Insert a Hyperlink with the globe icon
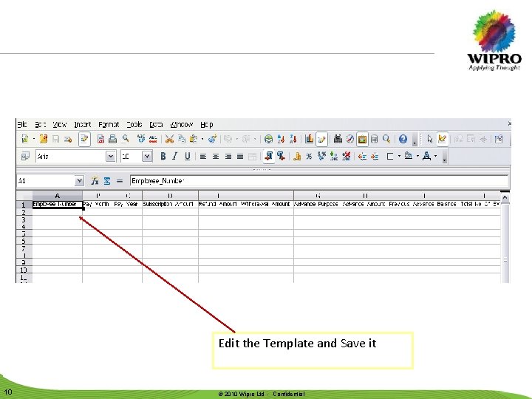 click(x=268, y=139)
